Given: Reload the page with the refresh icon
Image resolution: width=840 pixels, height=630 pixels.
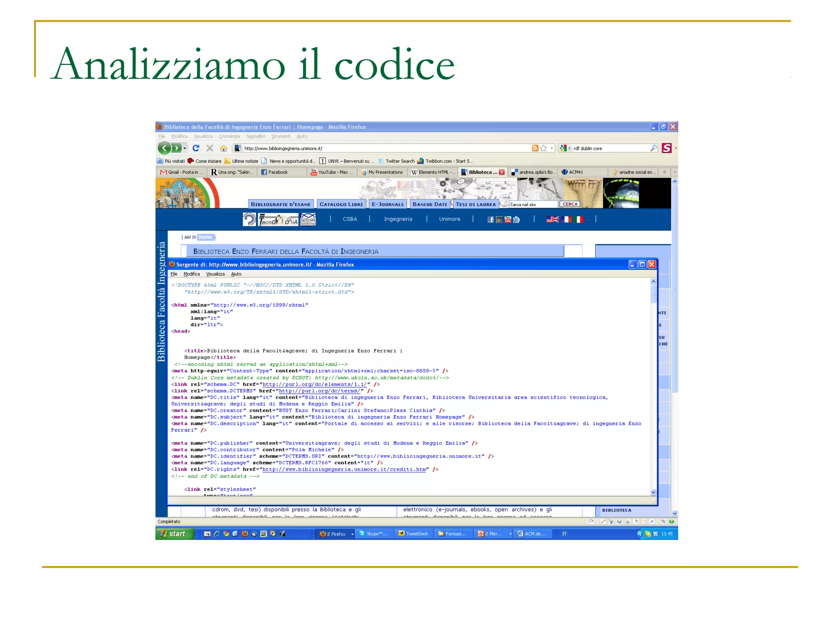Looking at the screenshot, I should coord(196,148).
